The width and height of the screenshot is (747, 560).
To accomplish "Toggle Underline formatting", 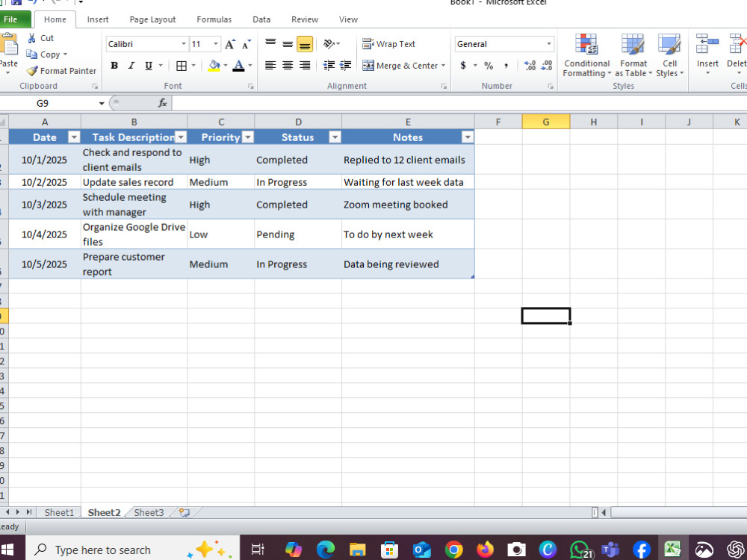I will coord(149,66).
